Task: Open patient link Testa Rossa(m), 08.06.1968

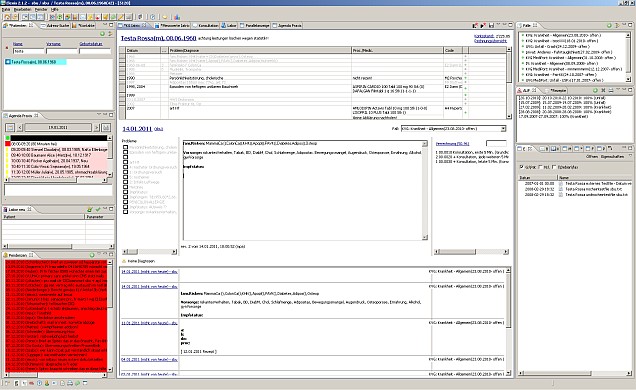Action: click(x=159, y=38)
